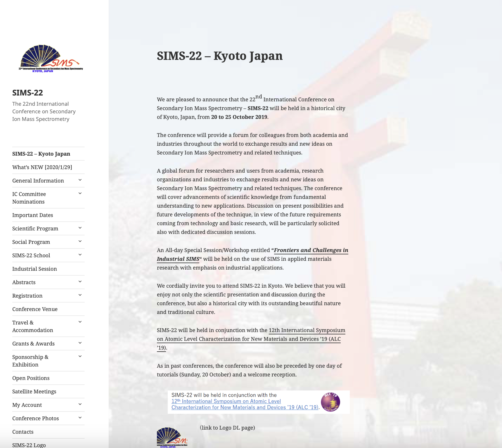502x448 pixels.
Task: Expand Scientific Program submenu chevron
Action: click(80, 228)
